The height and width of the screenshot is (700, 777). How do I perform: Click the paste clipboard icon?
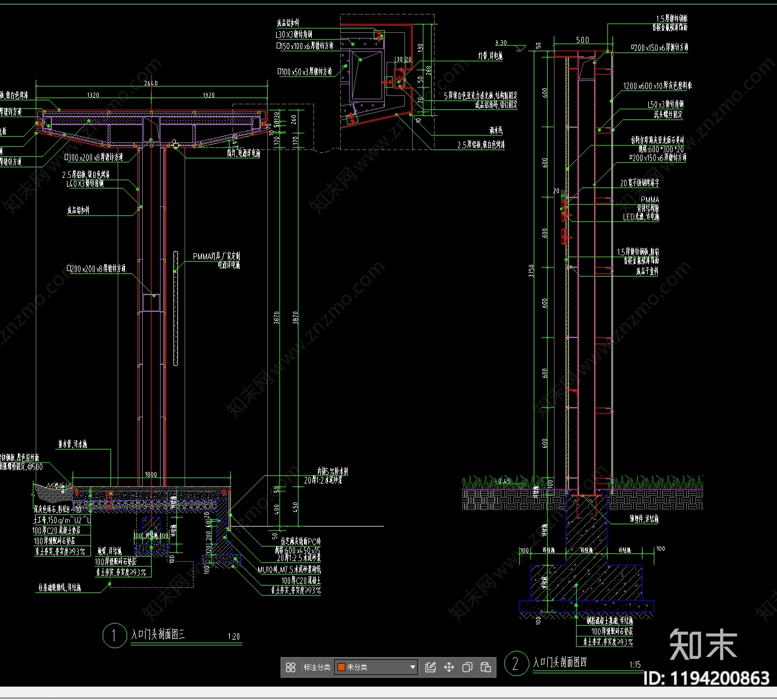tap(486, 667)
